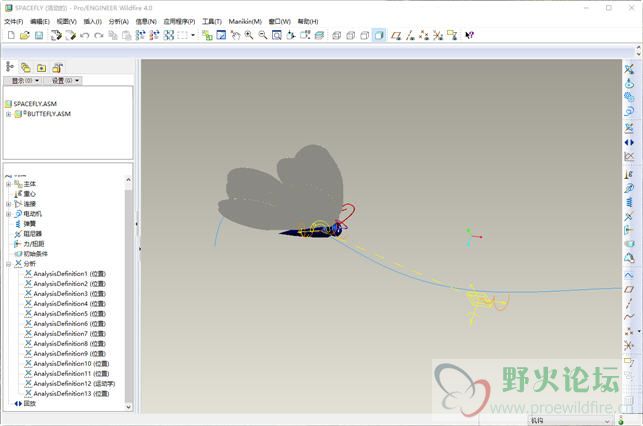
Task: Open the 显示 dropdown in model tree
Action: point(25,80)
